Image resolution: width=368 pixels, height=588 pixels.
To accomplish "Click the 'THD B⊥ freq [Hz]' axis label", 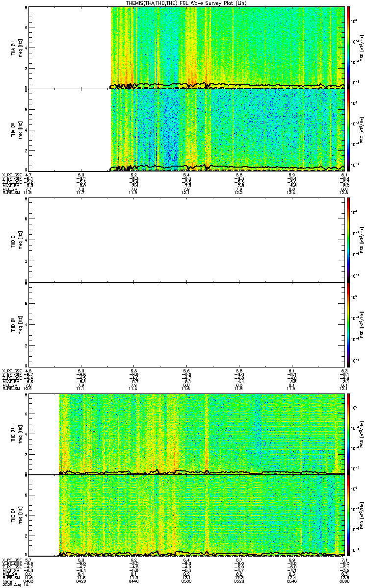I will click(x=16, y=240).
